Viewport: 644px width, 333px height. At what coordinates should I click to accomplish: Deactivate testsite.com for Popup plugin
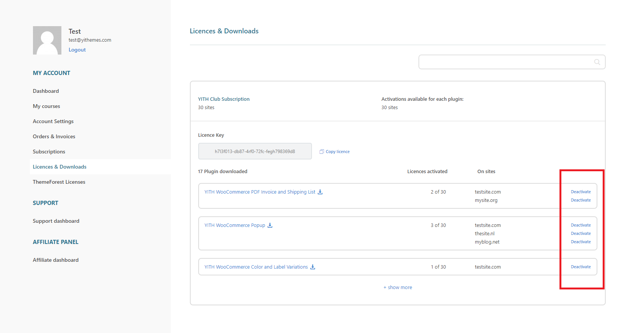point(581,225)
